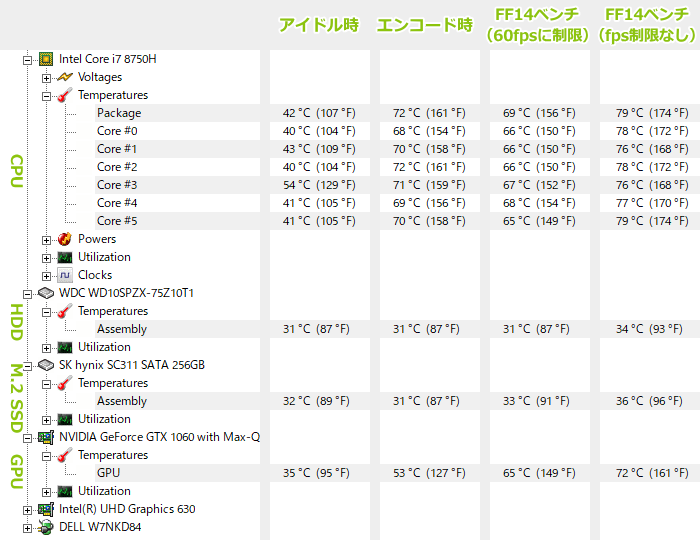Select the Core #2 row label

click(x=117, y=167)
